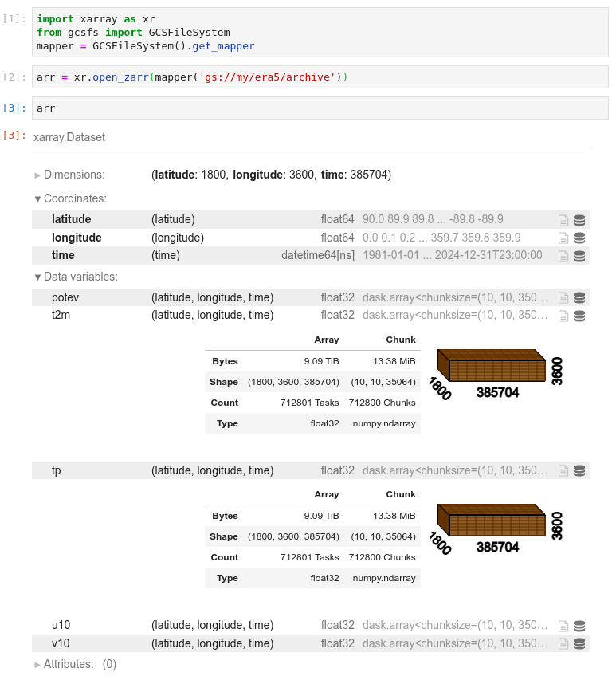Viewport: 616px width, 676px height.
Task: Click the v10 variable name
Action: [61, 643]
